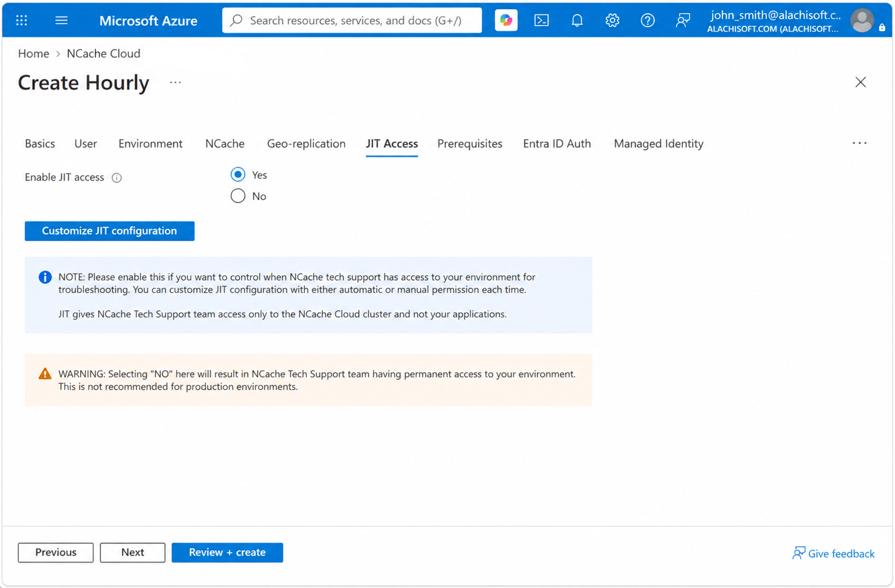895x588 pixels.
Task: Switch to the Basics tab
Action: point(40,143)
